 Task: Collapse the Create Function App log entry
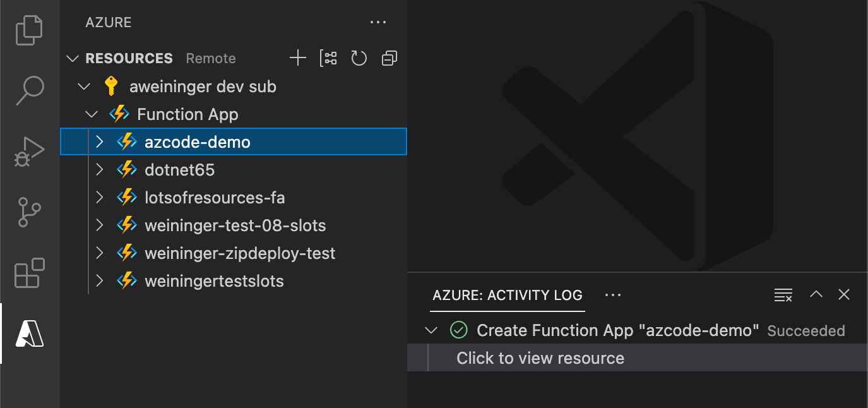[431, 330]
